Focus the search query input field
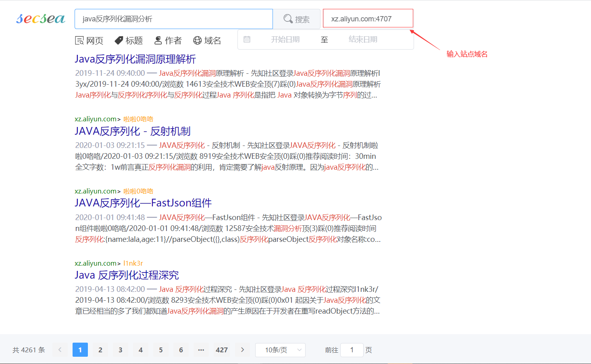The image size is (591, 364). (174, 19)
